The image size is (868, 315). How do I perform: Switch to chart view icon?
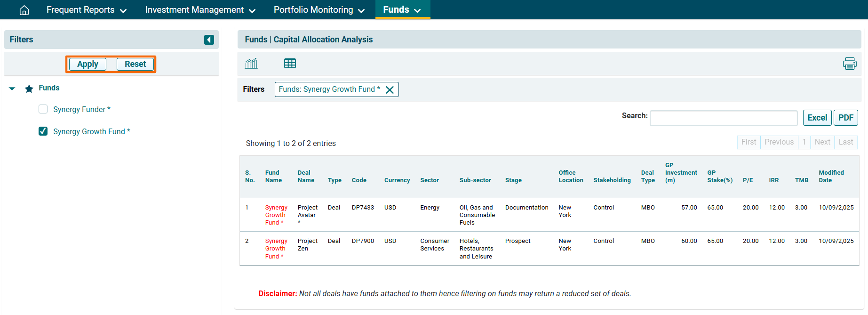pyautogui.click(x=251, y=64)
